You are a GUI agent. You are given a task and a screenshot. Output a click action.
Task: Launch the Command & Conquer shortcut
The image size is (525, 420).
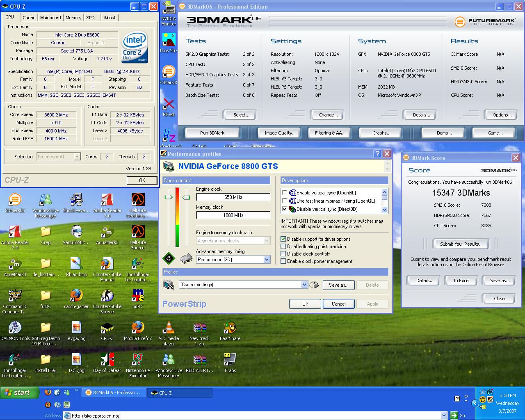15,296
